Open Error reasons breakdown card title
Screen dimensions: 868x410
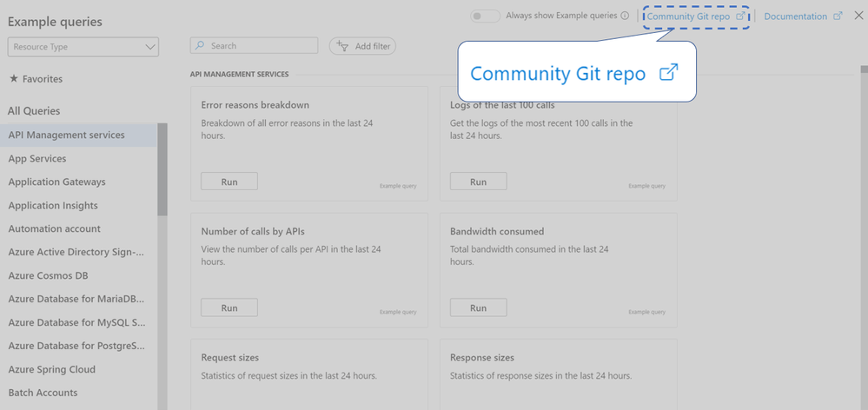255,105
